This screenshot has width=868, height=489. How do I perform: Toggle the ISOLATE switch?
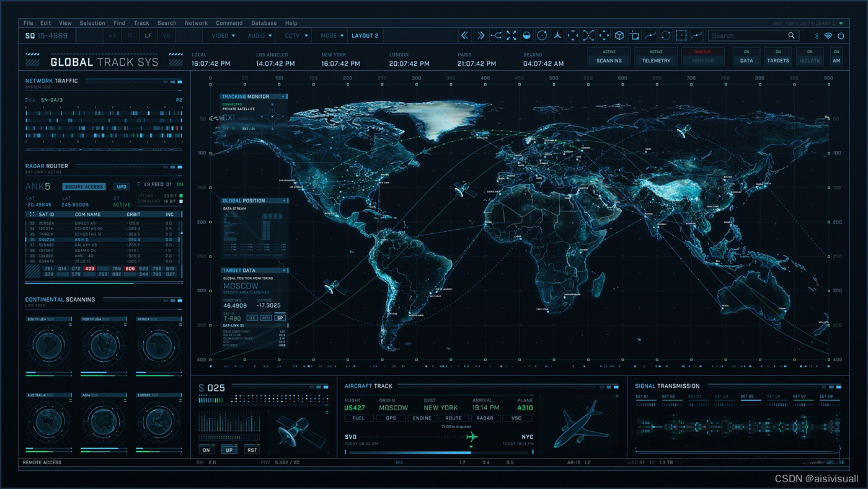click(810, 56)
